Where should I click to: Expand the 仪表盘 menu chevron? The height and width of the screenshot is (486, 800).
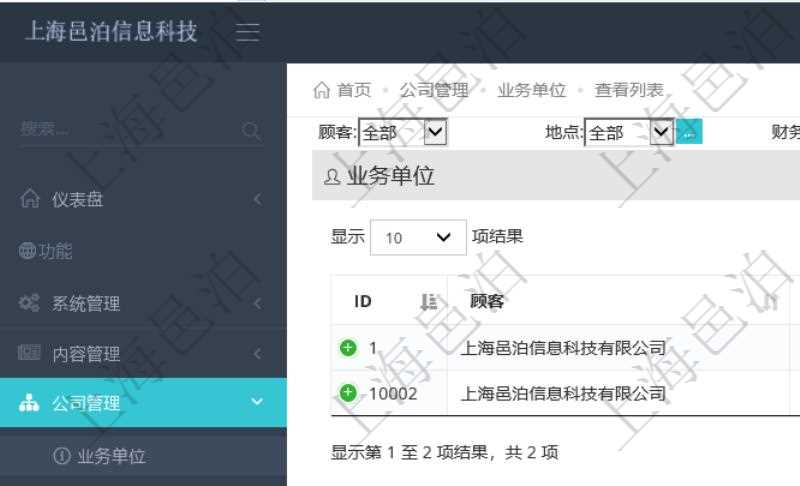(258, 199)
